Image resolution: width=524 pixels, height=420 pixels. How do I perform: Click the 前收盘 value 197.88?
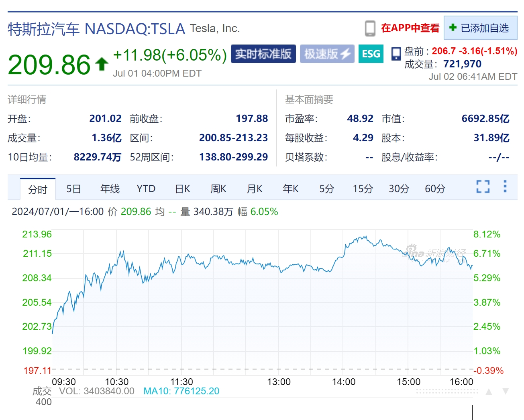[x=252, y=119]
